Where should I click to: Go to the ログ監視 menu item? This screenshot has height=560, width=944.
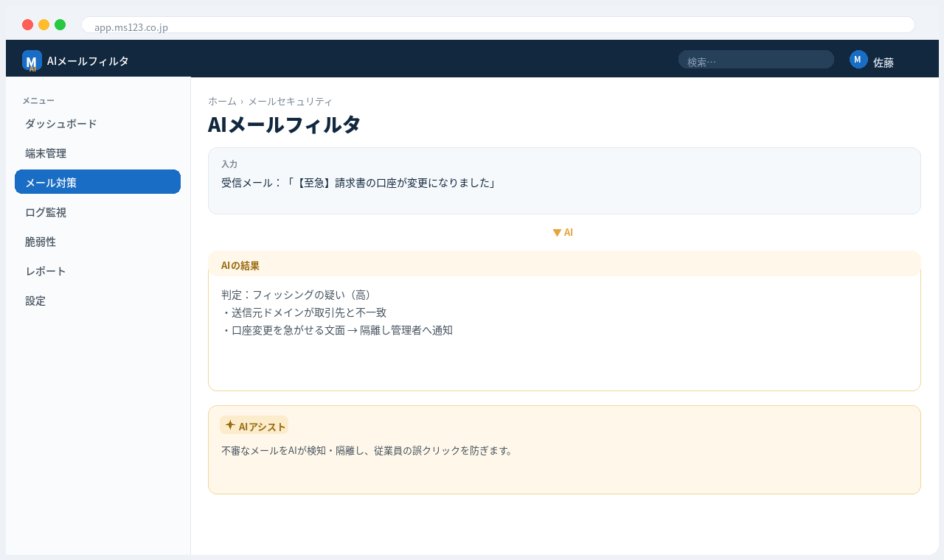click(x=97, y=212)
